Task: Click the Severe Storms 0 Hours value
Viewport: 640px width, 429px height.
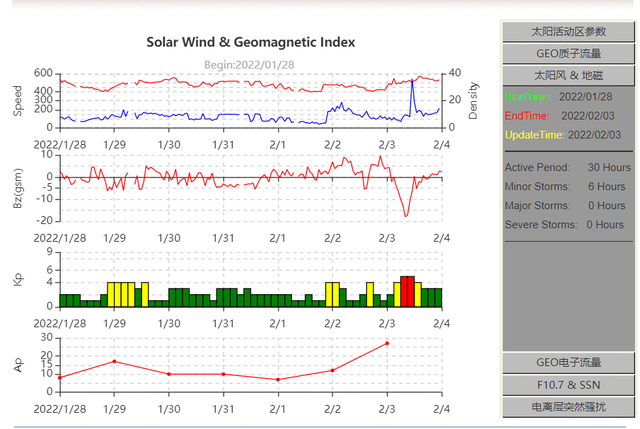Action: tap(606, 224)
